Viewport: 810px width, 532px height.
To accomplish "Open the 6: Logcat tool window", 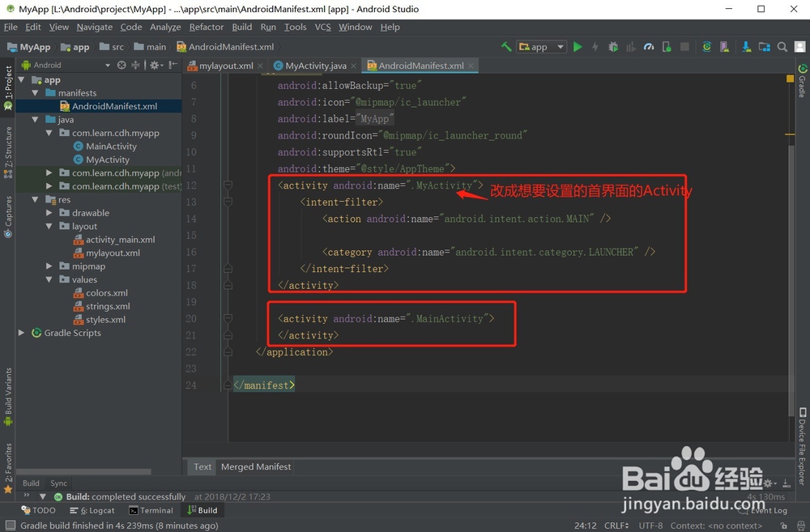I will point(92,510).
